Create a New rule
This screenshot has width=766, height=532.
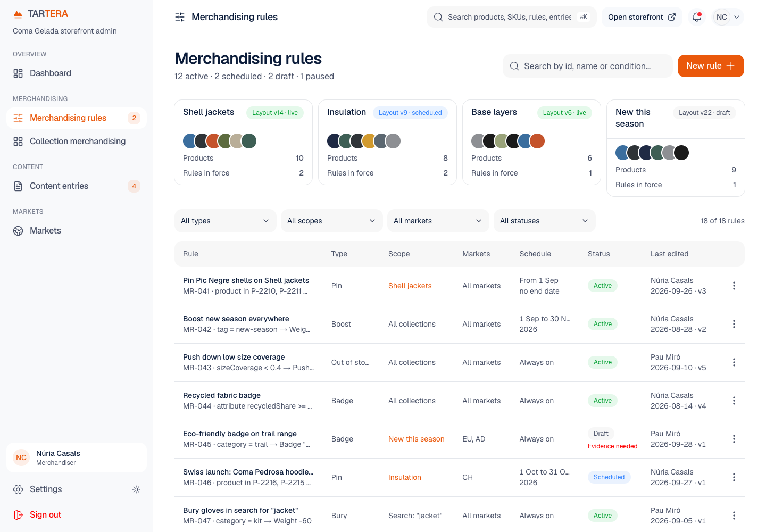click(711, 66)
